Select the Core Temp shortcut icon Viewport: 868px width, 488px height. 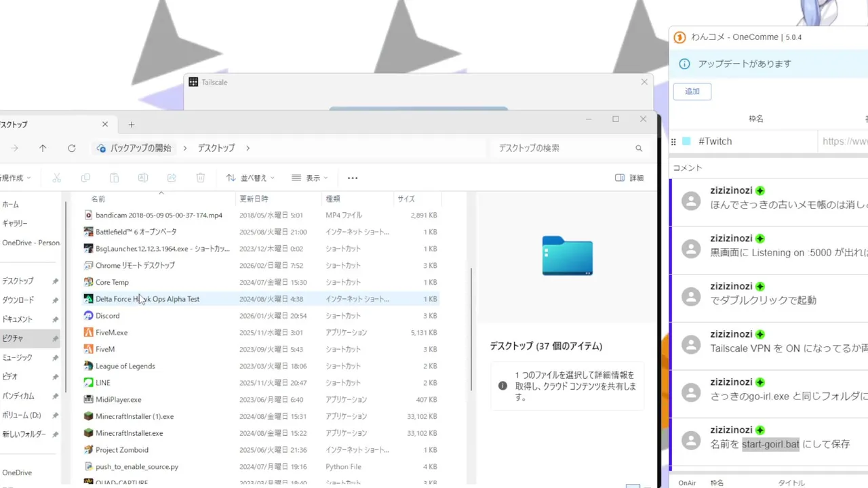click(88, 283)
